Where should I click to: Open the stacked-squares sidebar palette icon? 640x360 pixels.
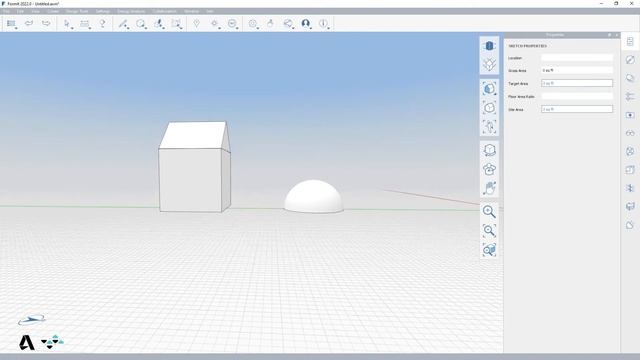coord(630,170)
